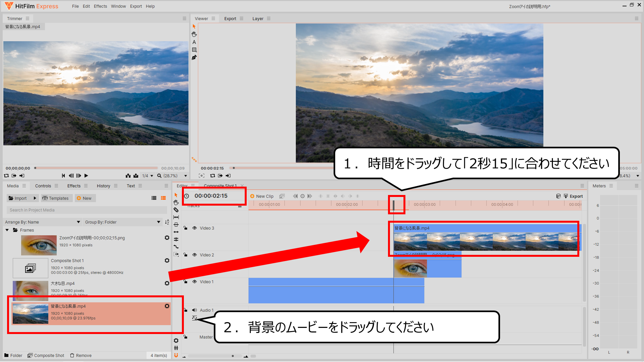The image size is (644, 362).
Task: Select the timeline's arrow selection tool
Action: pyautogui.click(x=176, y=195)
